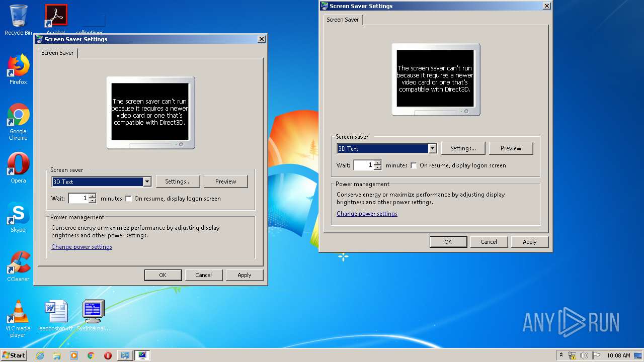
Task: Click Apply in the left window
Action: 245,275
